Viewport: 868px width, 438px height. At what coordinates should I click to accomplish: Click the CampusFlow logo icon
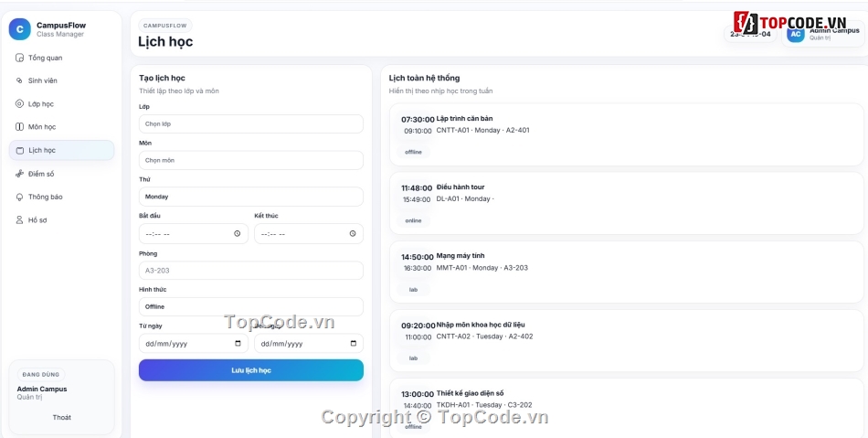[20, 29]
